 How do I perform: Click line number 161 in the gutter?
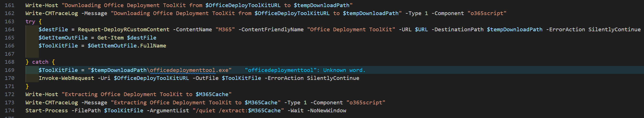tap(9, 5)
